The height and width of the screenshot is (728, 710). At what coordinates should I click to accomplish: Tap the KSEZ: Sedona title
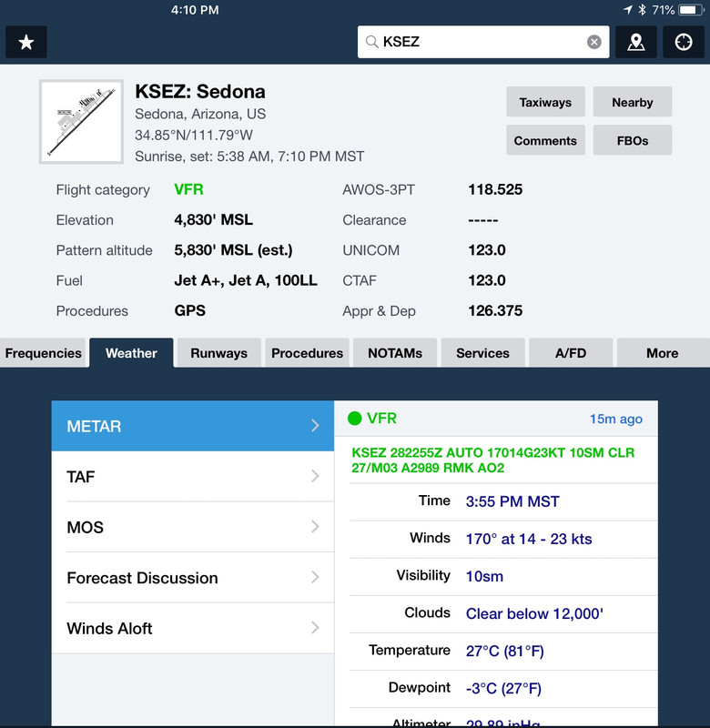[200, 92]
